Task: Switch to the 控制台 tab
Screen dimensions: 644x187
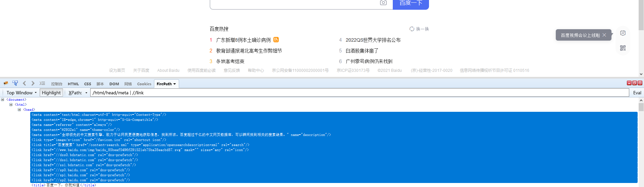Action: point(57,84)
